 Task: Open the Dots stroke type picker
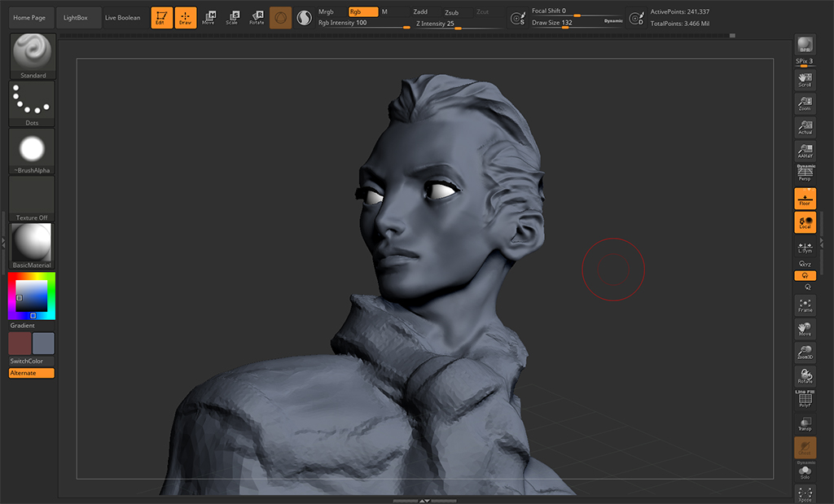coord(32,103)
